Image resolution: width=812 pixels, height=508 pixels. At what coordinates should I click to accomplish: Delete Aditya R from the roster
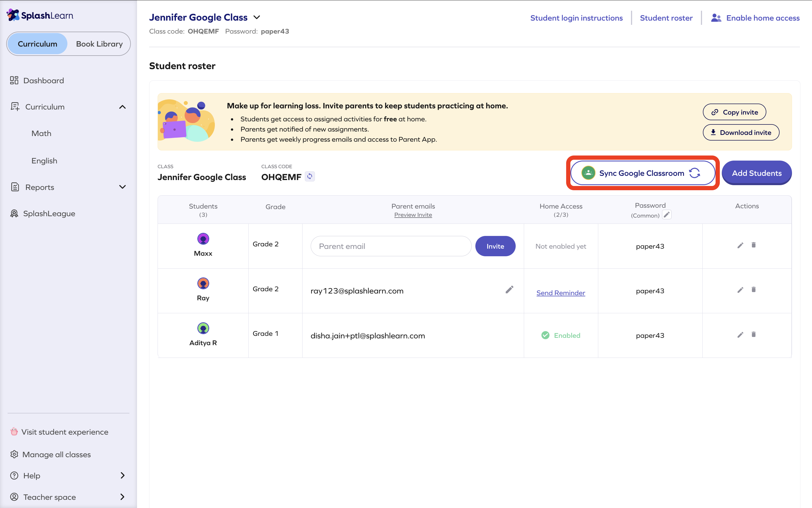tap(754, 334)
